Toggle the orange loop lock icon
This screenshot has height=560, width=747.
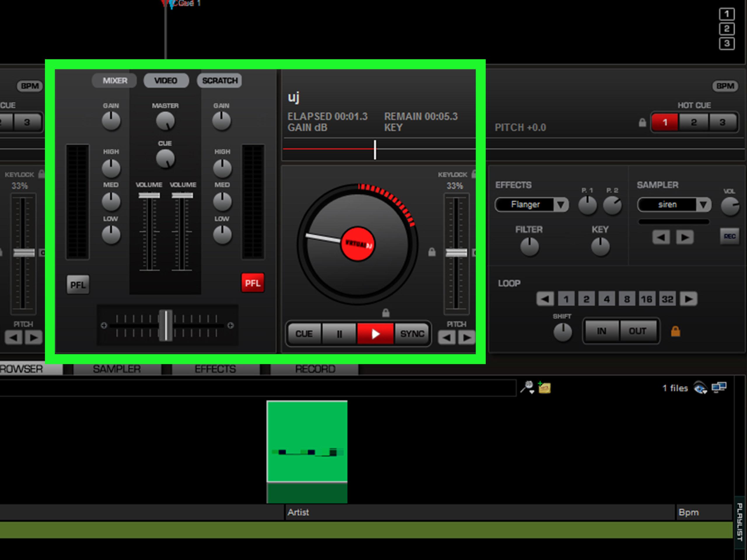click(676, 331)
